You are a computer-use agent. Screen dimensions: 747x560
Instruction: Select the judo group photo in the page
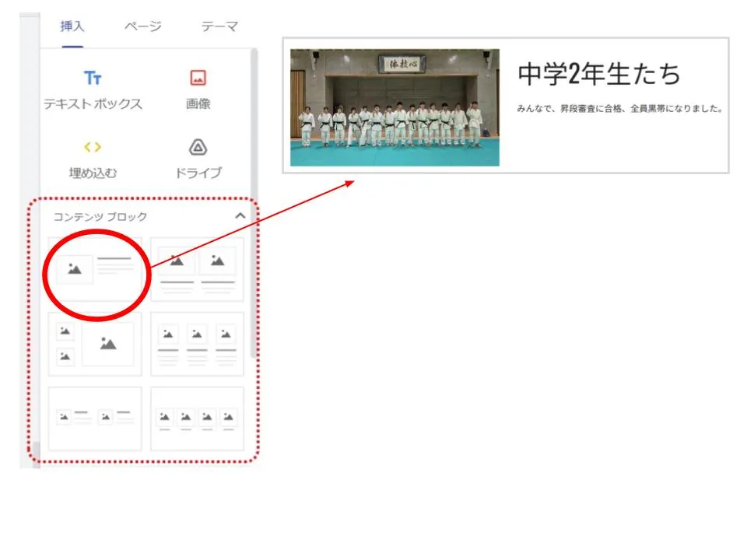pos(395,107)
